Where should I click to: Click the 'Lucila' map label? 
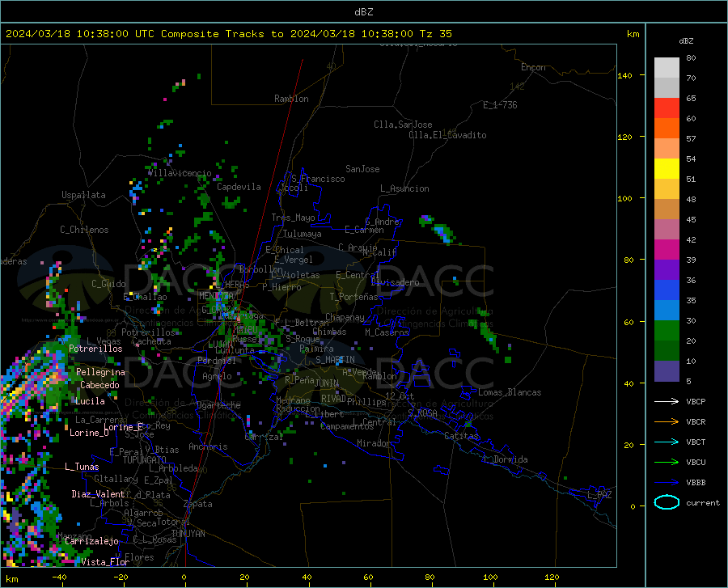point(90,401)
